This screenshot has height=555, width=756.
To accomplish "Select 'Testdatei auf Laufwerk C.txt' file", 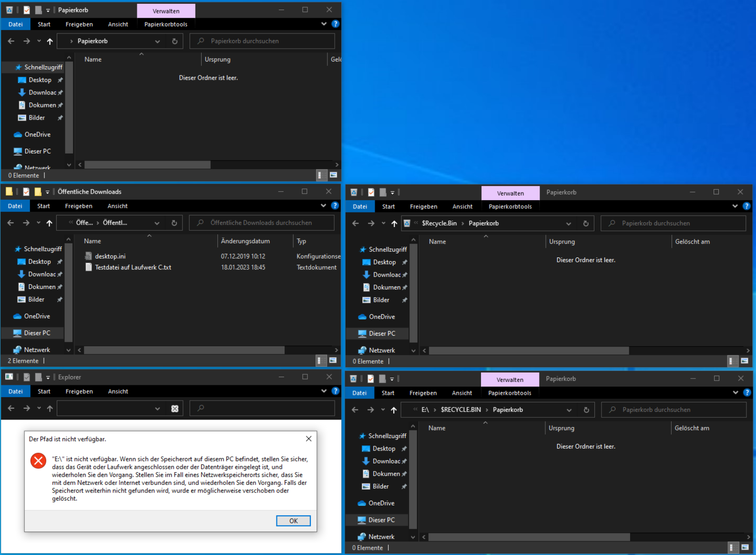I will coord(133,267).
